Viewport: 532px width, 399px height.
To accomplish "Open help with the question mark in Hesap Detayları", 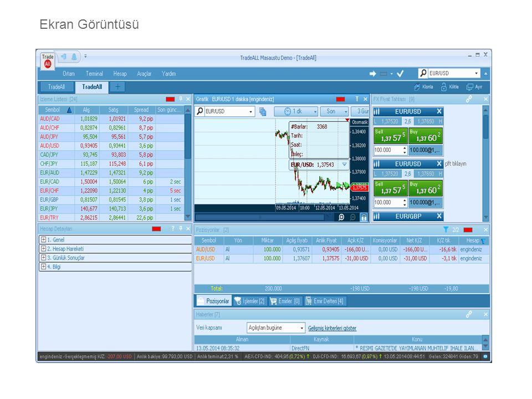I will (x=173, y=228).
